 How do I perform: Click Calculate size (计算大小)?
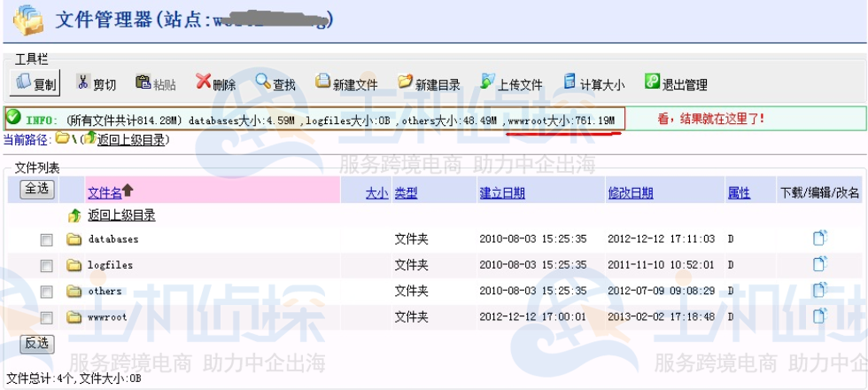tap(594, 83)
